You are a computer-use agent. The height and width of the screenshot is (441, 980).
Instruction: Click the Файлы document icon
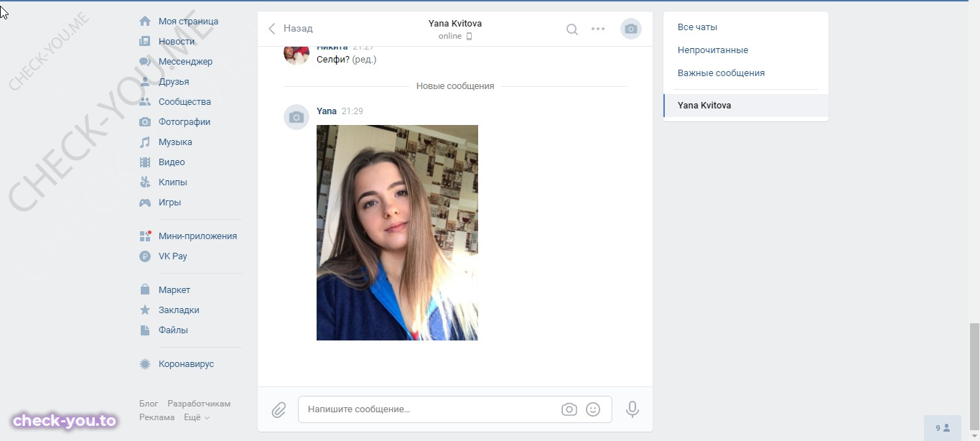click(x=145, y=330)
